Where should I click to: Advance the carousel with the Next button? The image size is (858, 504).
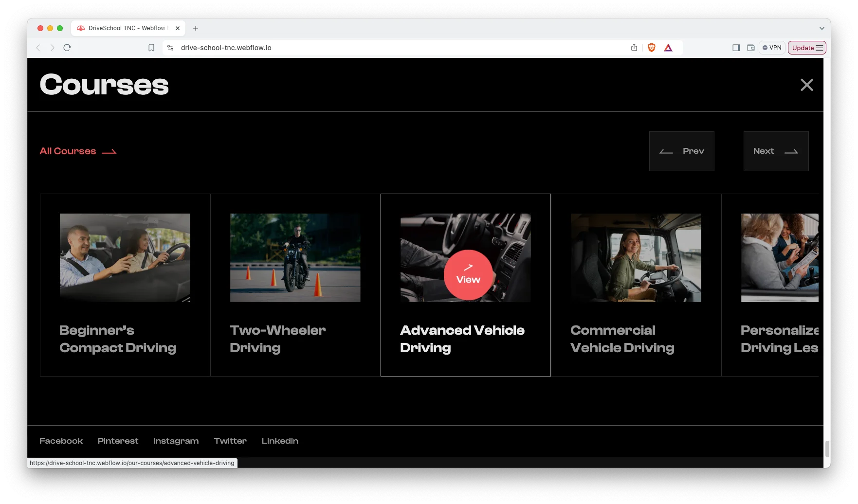click(776, 151)
